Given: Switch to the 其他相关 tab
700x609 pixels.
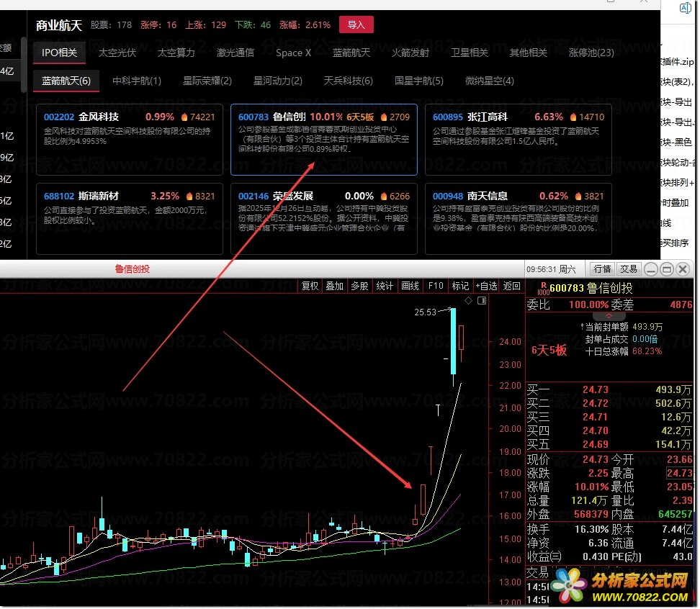Looking at the screenshot, I should click(528, 53).
